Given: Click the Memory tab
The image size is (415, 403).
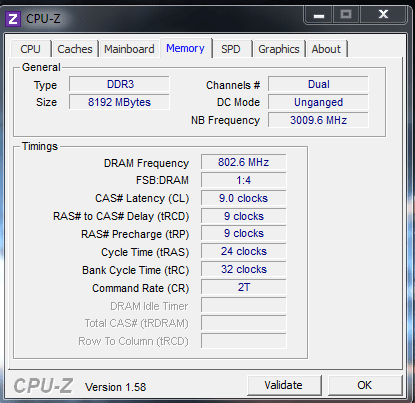Looking at the screenshot, I should [x=185, y=48].
